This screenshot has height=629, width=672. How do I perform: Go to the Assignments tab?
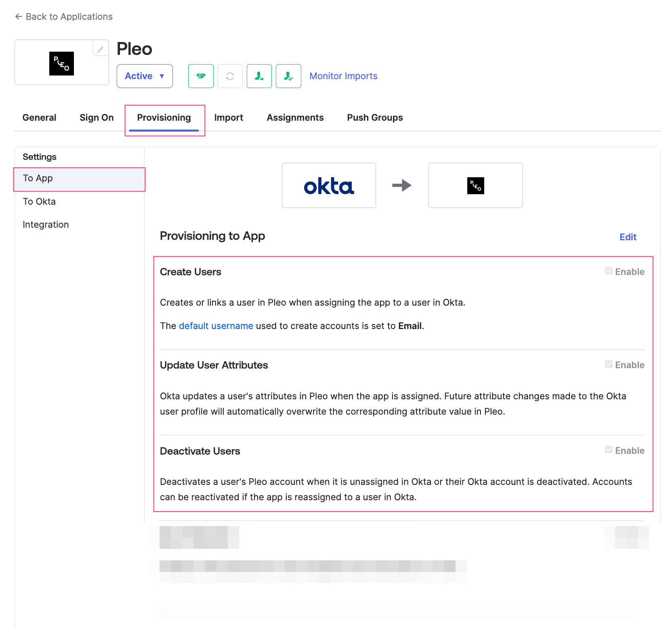295,117
